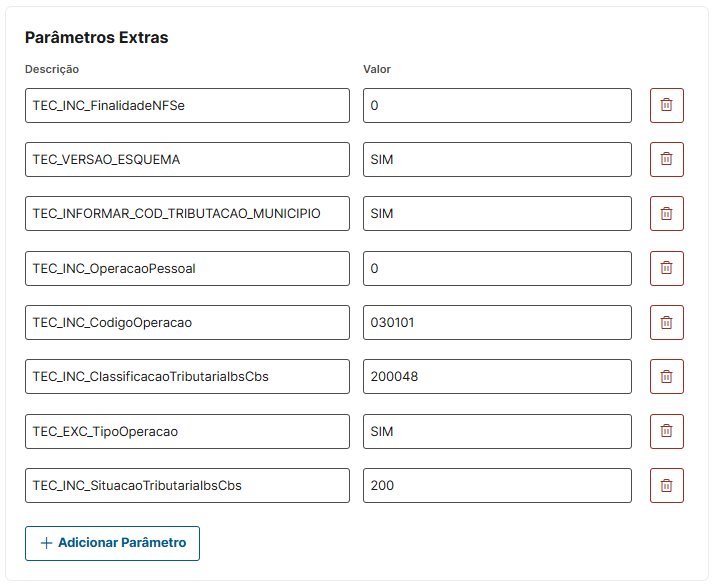
Task: Click the TEC_INC_CodigoOperacao description box
Action: 187,322
